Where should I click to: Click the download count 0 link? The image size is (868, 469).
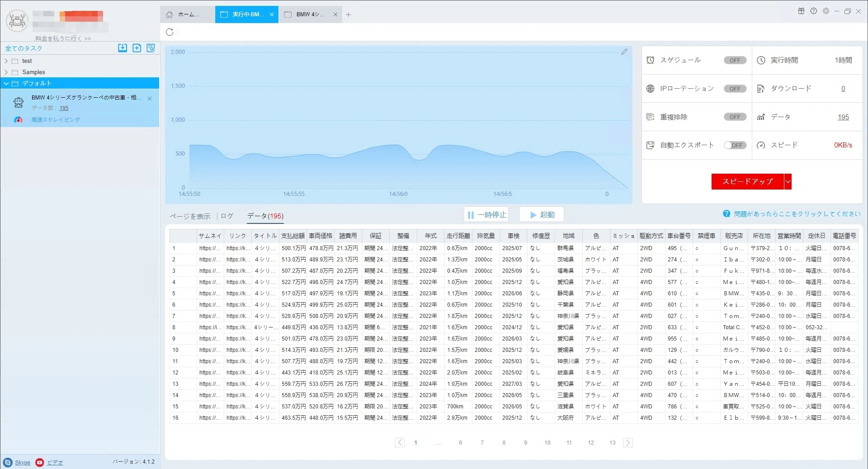(x=843, y=89)
